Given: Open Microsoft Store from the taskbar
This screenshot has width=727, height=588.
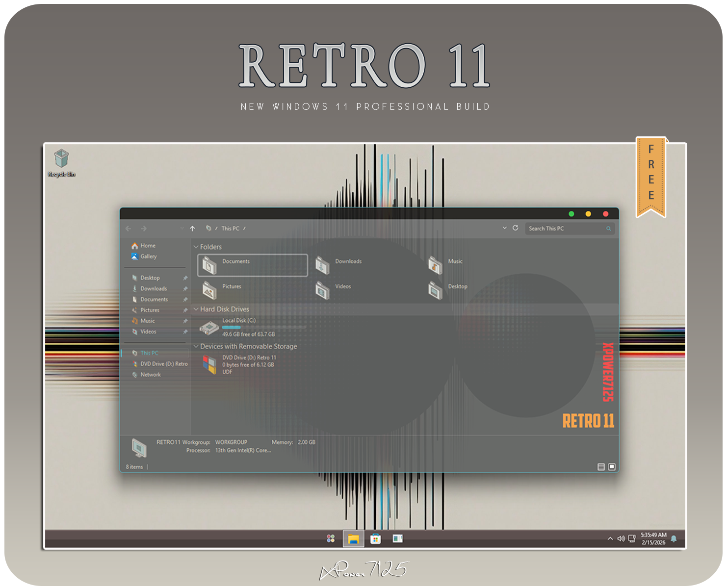Looking at the screenshot, I should click(x=375, y=538).
